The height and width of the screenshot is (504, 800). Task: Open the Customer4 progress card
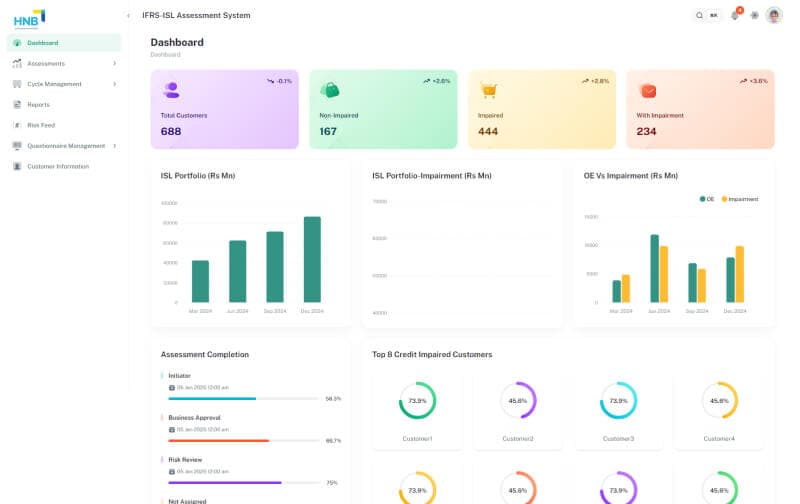(719, 411)
